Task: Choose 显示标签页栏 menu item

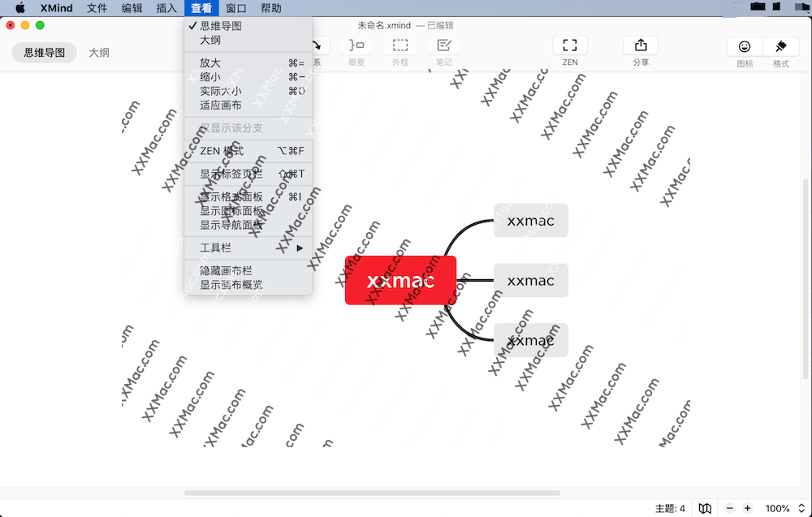Action: tap(248, 174)
